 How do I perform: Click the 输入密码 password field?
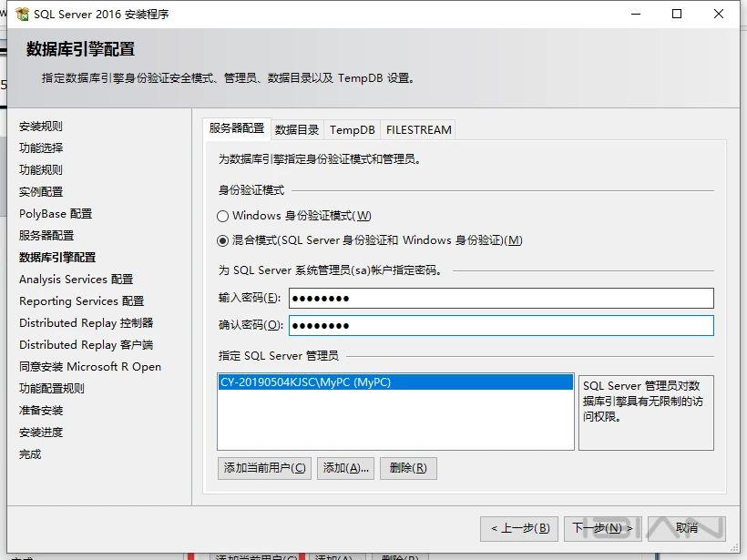click(x=501, y=299)
